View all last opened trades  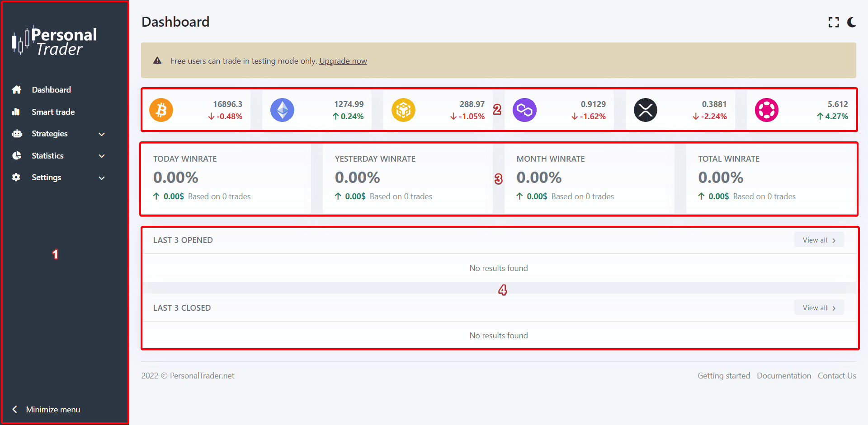tap(819, 240)
